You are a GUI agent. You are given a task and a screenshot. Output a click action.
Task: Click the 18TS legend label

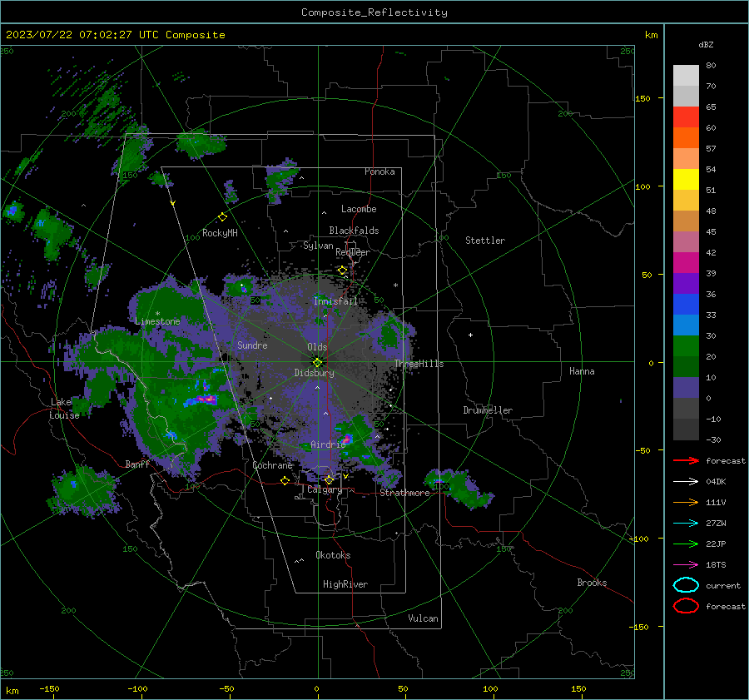(x=716, y=565)
